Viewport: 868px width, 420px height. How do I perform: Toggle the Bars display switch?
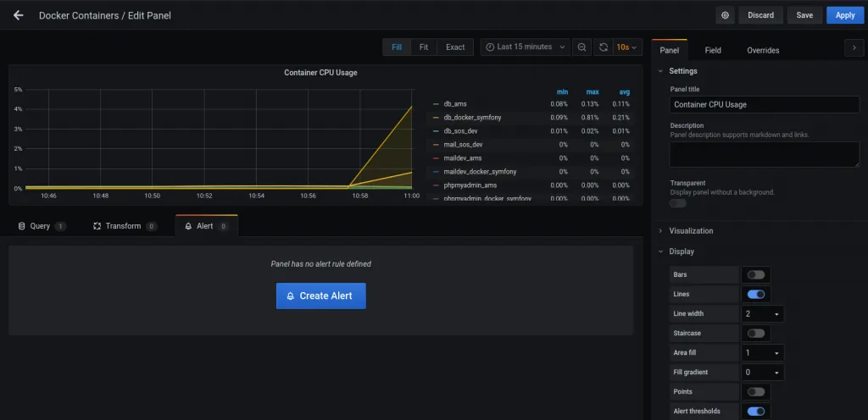pos(755,274)
